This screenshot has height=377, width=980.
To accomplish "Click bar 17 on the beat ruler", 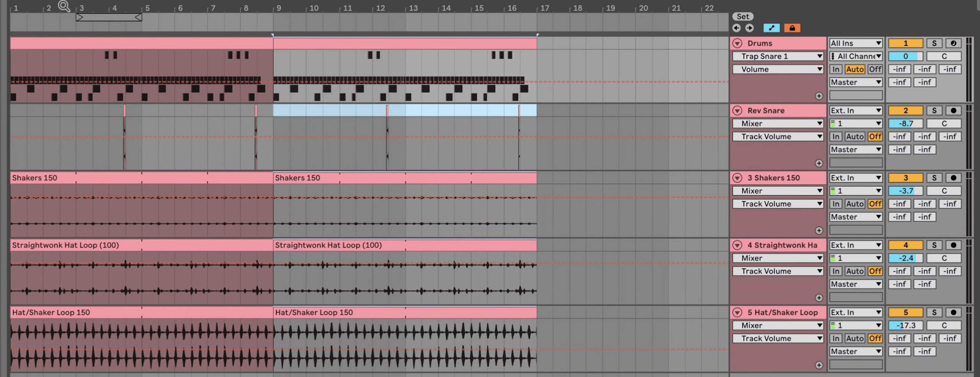I will [544, 8].
